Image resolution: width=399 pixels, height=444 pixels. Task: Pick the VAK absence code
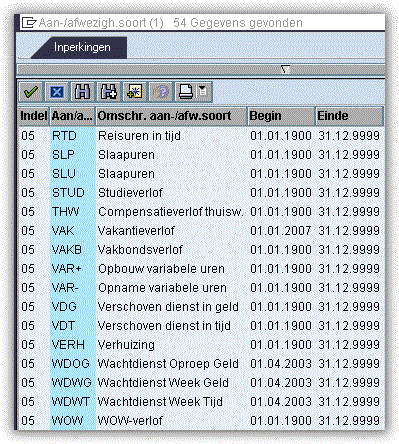63,231
